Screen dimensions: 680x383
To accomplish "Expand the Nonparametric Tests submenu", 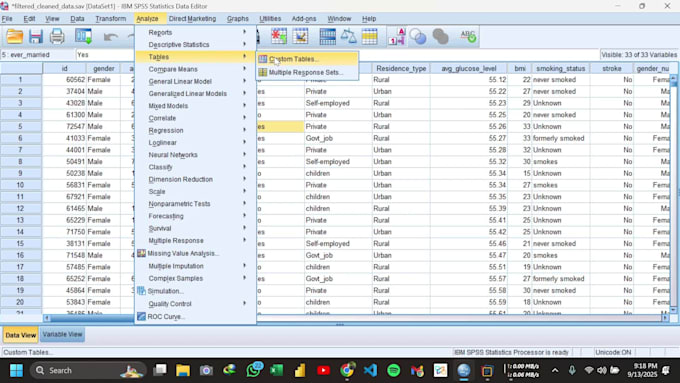I will [x=195, y=204].
